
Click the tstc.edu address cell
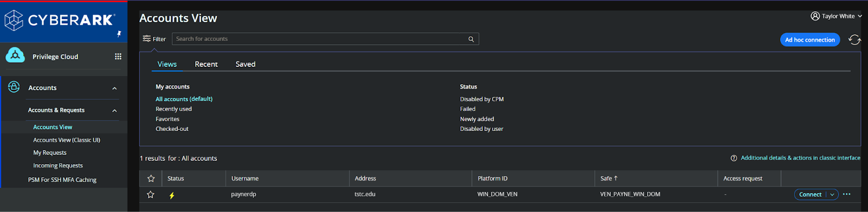pyautogui.click(x=365, y=194)
